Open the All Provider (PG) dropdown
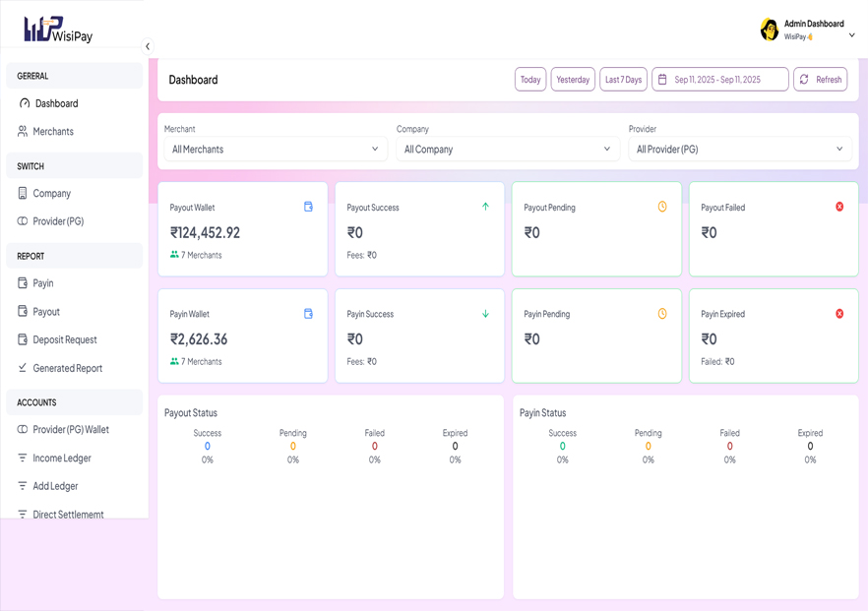This screenshot has height=611, width=868. (740, 149)
